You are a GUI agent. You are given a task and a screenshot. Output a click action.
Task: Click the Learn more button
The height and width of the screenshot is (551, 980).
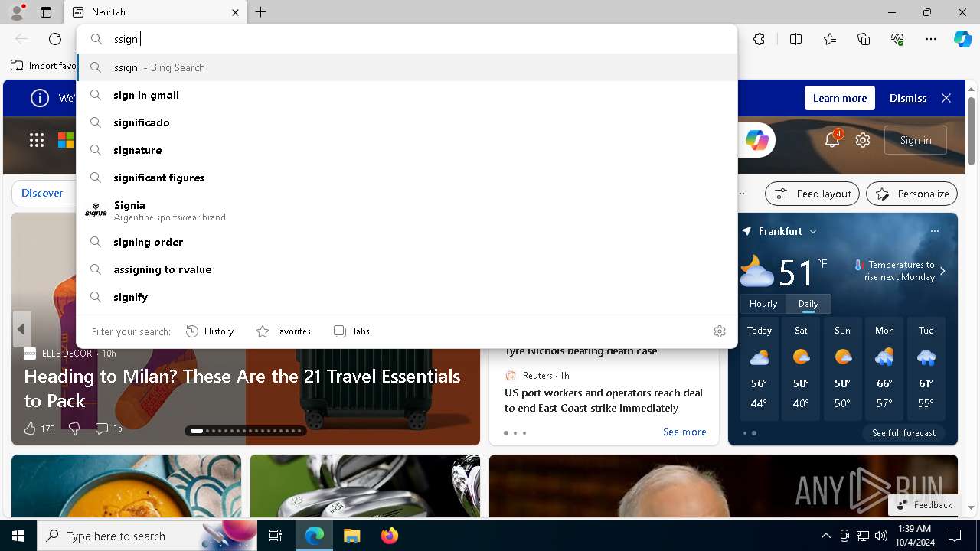[840, 98]
